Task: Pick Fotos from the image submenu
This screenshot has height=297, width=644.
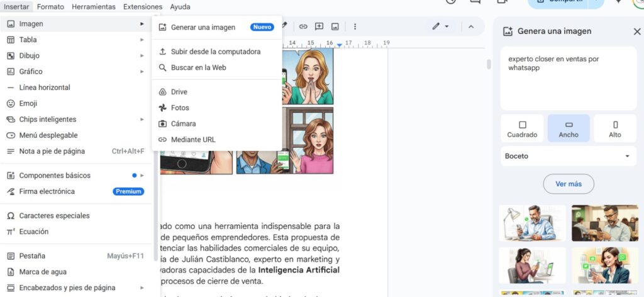Action: pyautogui.click(x=180, y=108)
